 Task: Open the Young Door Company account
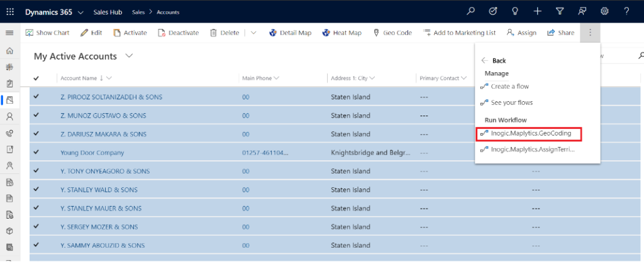point(92,153)
